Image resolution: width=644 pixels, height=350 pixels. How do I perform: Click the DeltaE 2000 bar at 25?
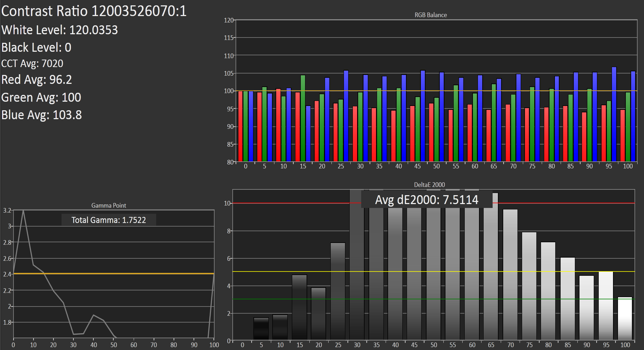click(338, 291)
